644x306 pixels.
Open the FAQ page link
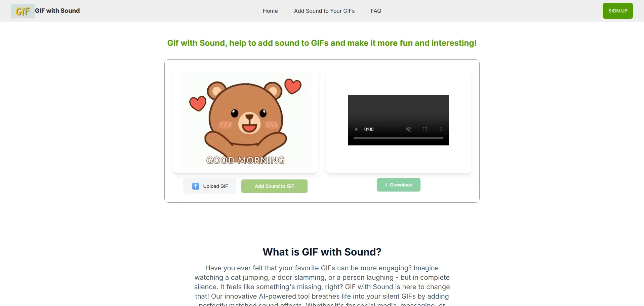(376, 11)
